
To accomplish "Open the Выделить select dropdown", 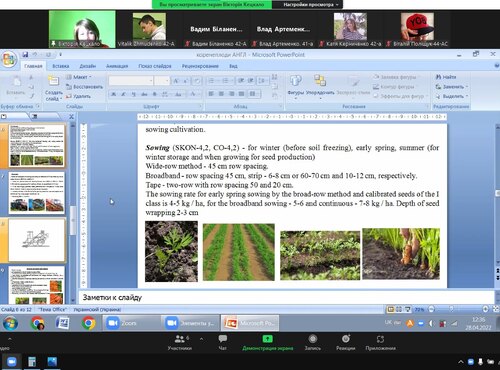I will 452,96.
